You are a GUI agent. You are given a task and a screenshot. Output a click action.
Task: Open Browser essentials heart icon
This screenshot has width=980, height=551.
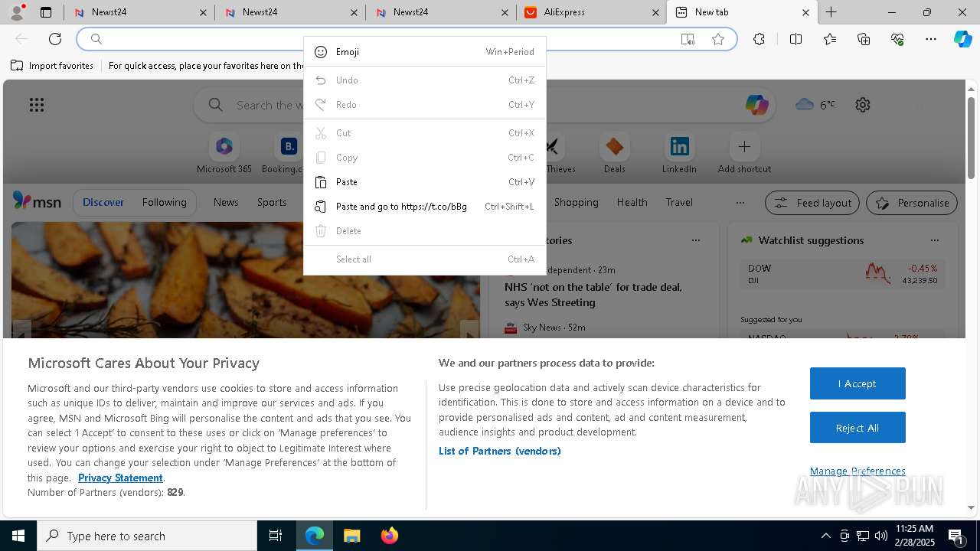pos(897,39)
